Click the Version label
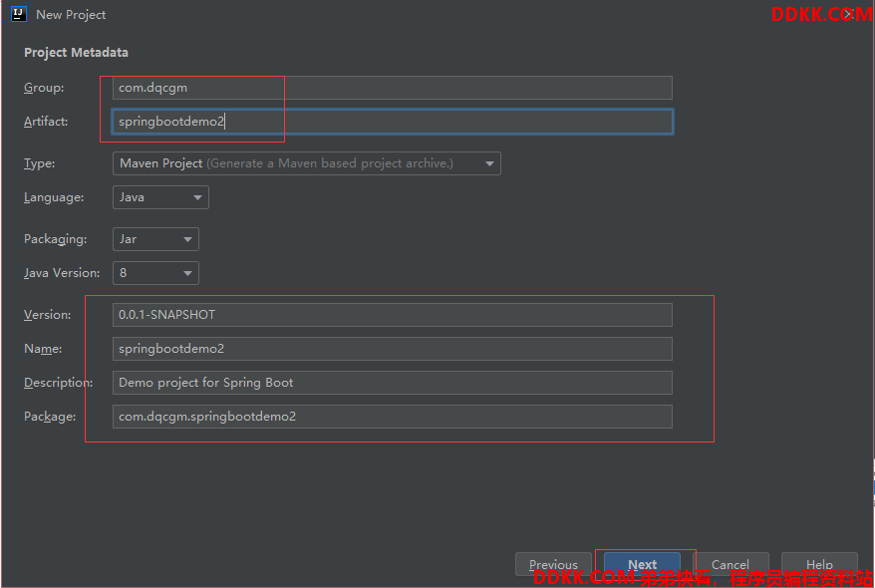 point(48,315)
